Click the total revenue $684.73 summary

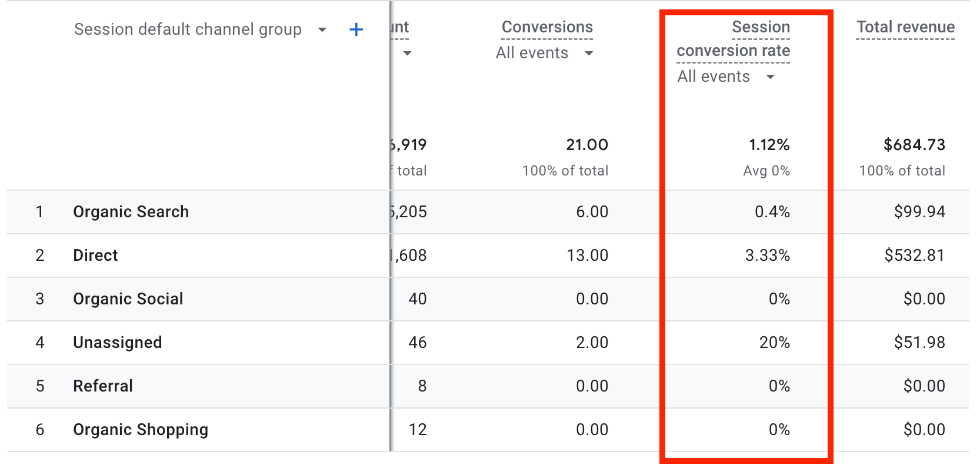coord(914,145)
